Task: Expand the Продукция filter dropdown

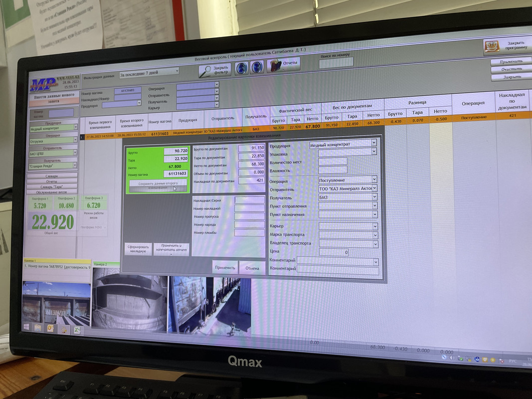Action: [139, 103]
